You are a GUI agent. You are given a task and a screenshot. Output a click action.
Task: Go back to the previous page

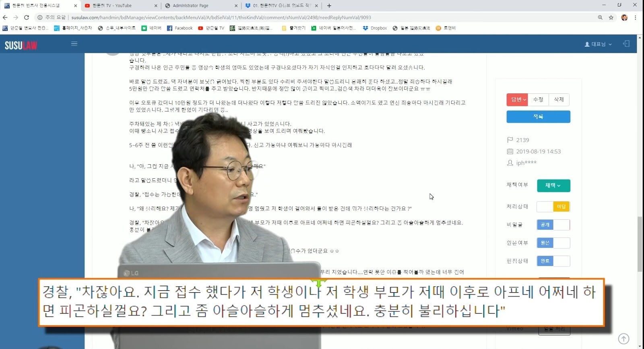click(5, 17)
